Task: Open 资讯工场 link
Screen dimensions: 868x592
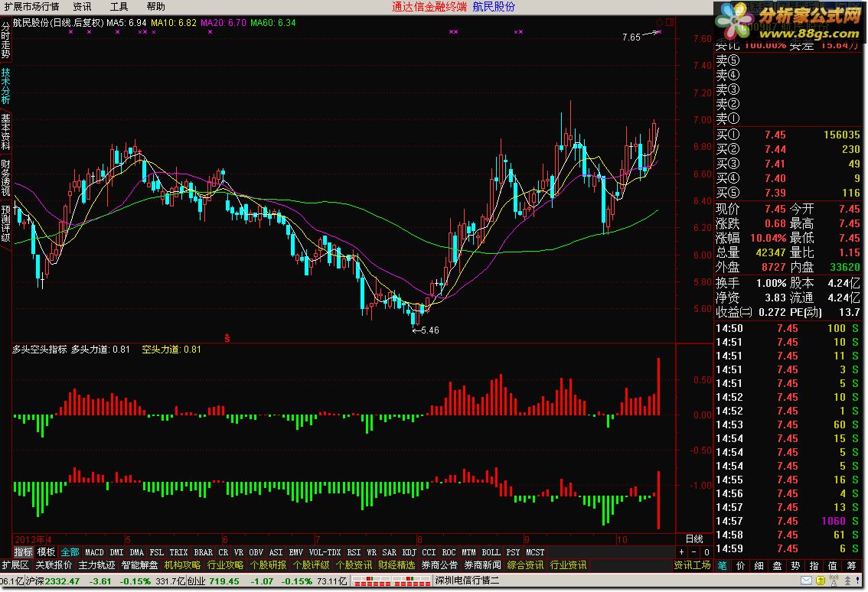Action: click(692, 565)
